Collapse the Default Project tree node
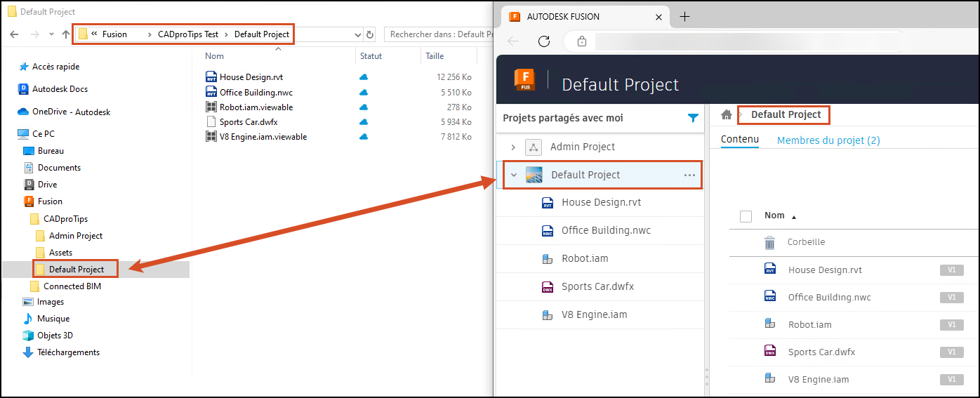 click(x=513, y=175)
